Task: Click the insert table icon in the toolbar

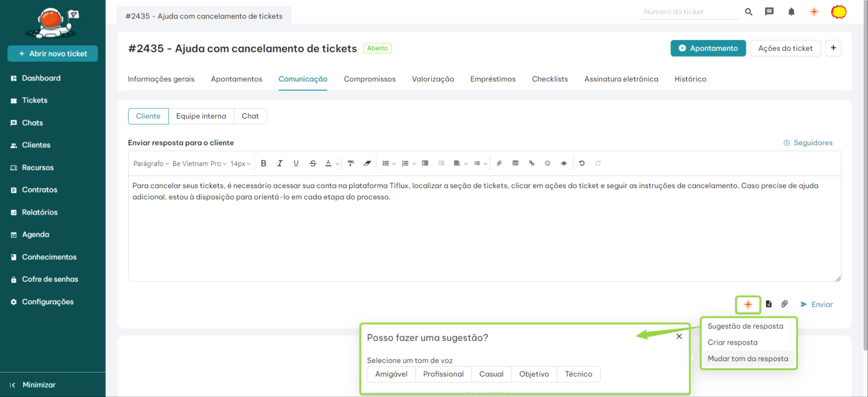Action: (515, 163)
